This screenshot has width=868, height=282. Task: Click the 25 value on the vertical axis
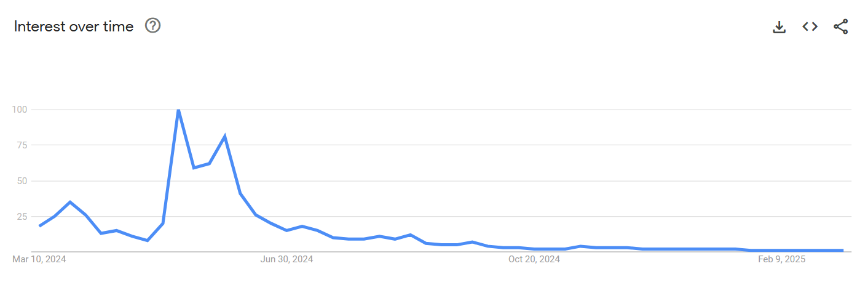click(22, 217)
